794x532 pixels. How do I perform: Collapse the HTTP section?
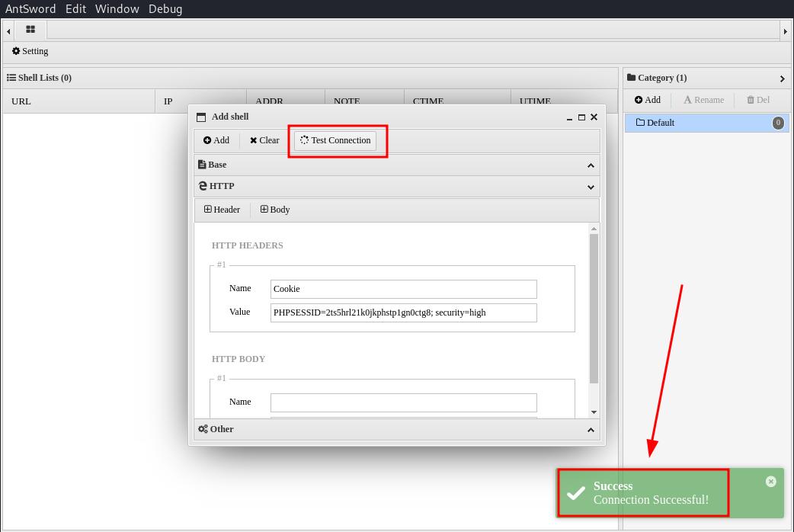click(x=397, y=187)
